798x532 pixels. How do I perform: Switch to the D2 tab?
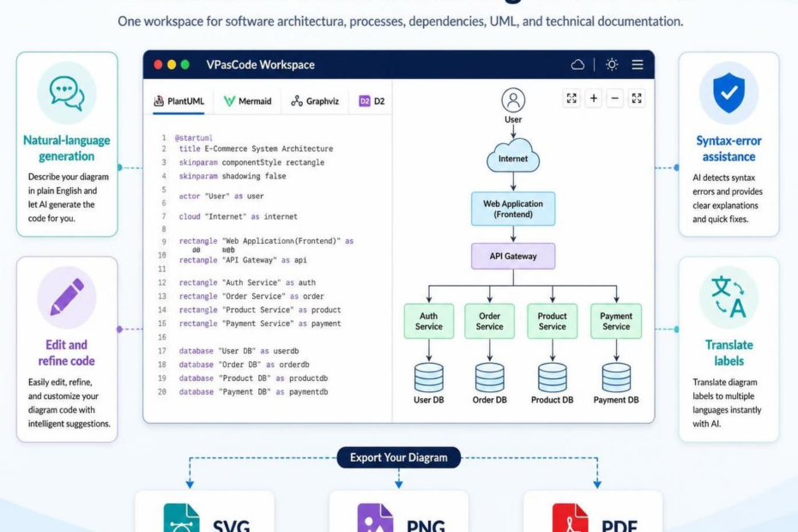click(x=372, y=101)
